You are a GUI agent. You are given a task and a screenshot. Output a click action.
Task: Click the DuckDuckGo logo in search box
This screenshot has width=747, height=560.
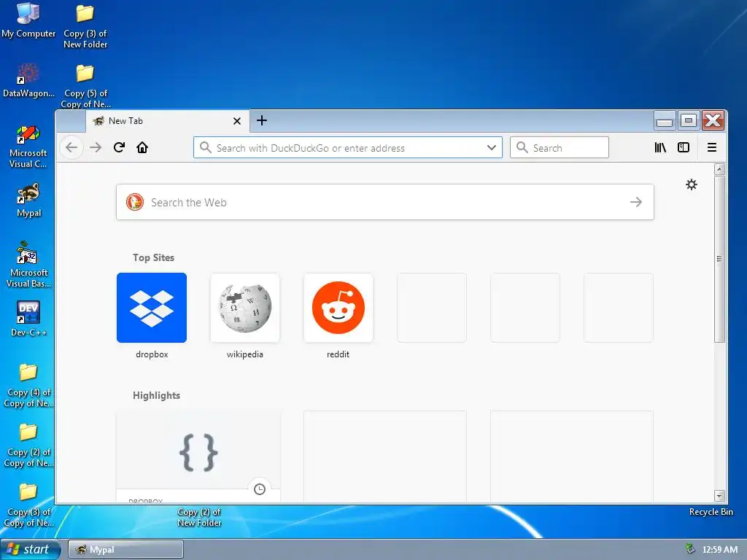(135, 202)
